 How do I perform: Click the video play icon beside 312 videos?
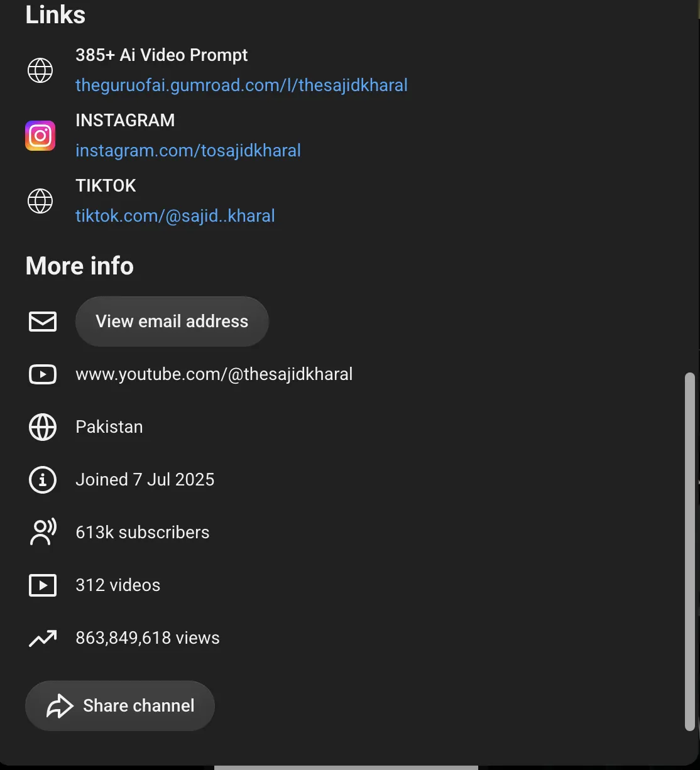43,585
